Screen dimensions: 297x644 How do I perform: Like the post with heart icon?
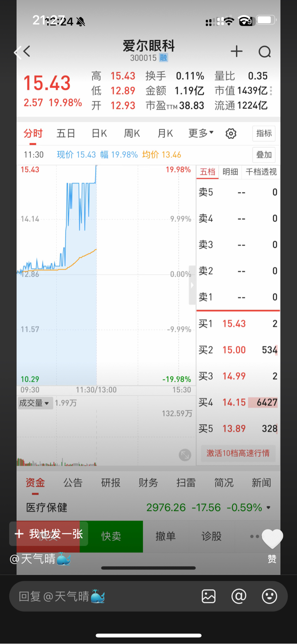coord(272,539)
